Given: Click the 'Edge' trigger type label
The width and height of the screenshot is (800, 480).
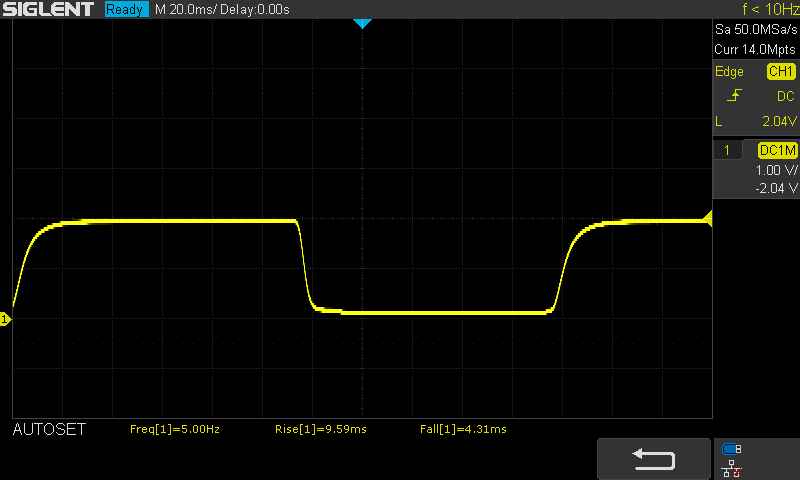Looking at the screenshot, I should tap(729, 72).
